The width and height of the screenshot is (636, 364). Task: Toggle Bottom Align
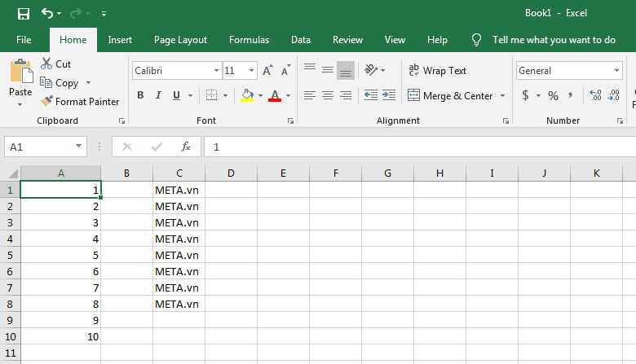pos(346,70)
